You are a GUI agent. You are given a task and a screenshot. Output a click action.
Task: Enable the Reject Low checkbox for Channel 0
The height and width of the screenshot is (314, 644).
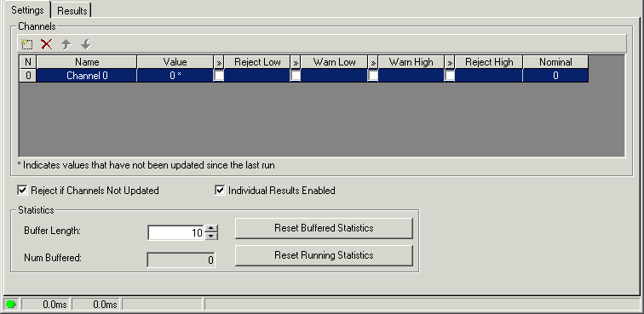click(218, 76)
